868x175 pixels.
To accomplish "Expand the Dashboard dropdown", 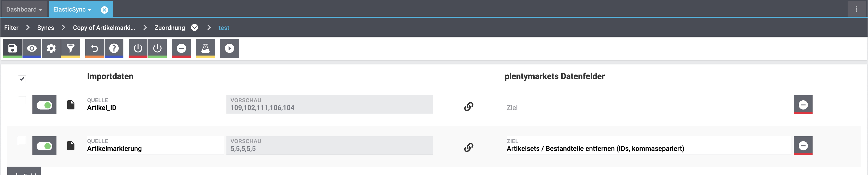I will pos(24,9).
